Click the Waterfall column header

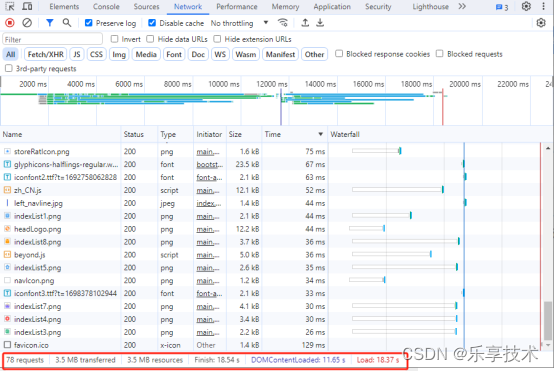click(x=440, y=134)
